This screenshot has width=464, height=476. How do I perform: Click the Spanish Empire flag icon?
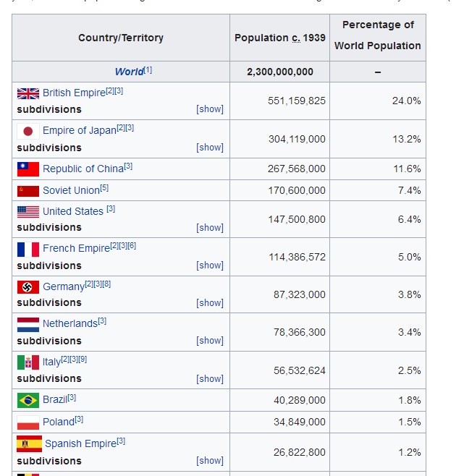pos(29,443)
